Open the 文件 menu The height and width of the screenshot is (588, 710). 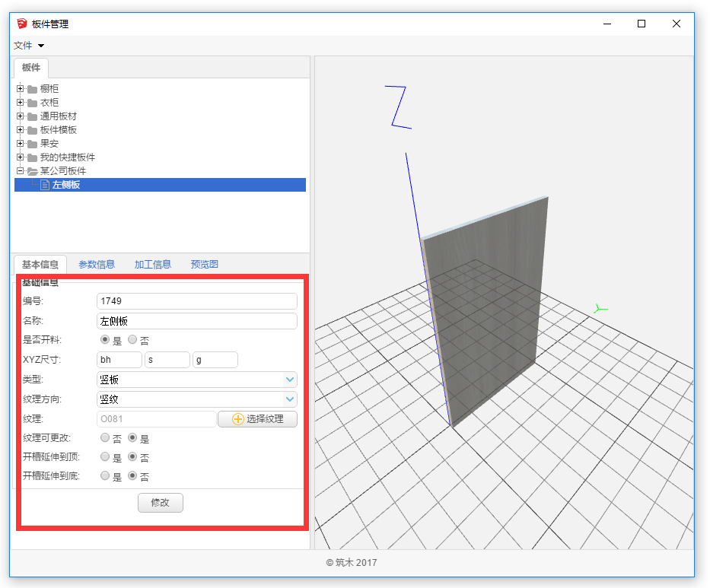pyautogui.click(x=29, y=46)
